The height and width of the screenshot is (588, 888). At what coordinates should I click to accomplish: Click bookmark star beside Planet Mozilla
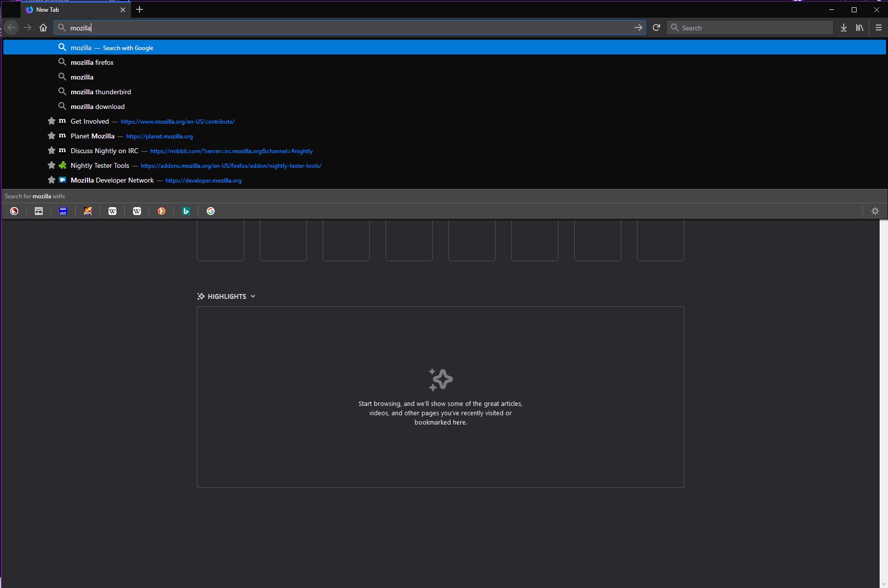pyautogui.click(x=51, y=136)
